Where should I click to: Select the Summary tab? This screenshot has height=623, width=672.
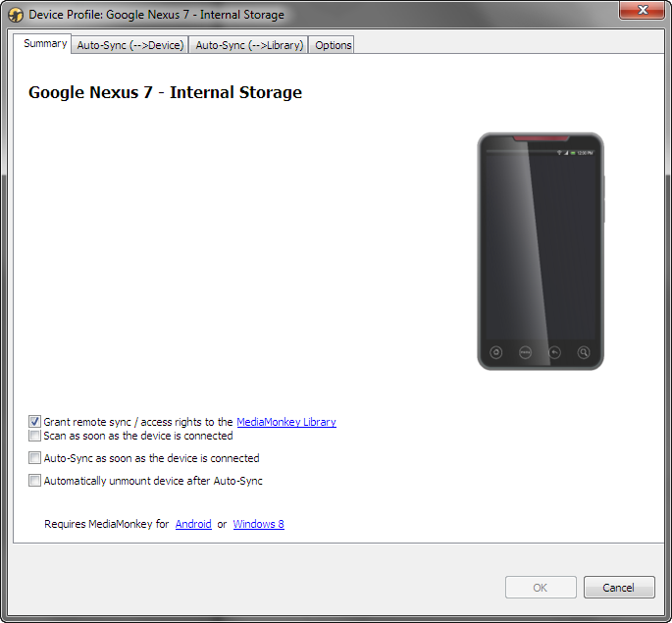click(45, 44)
